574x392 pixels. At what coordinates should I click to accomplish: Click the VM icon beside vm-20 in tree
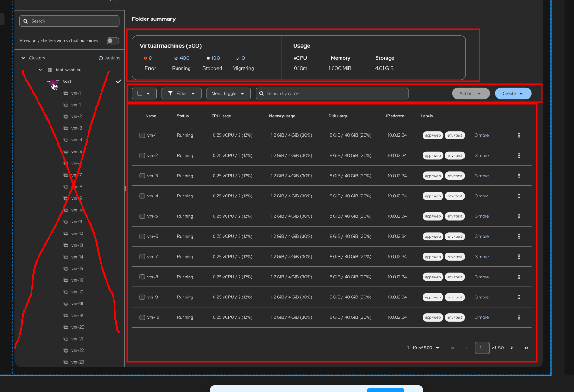click(x=66, y=327)
